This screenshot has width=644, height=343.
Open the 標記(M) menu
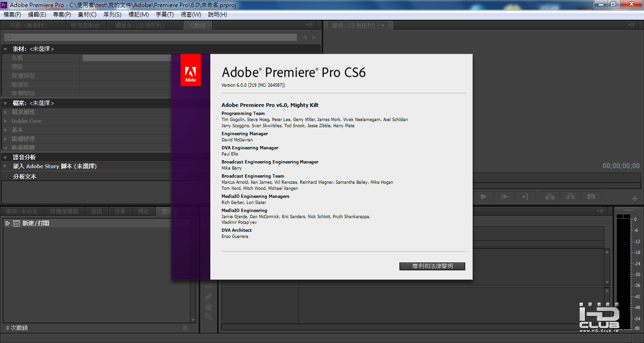click(139, 15)
